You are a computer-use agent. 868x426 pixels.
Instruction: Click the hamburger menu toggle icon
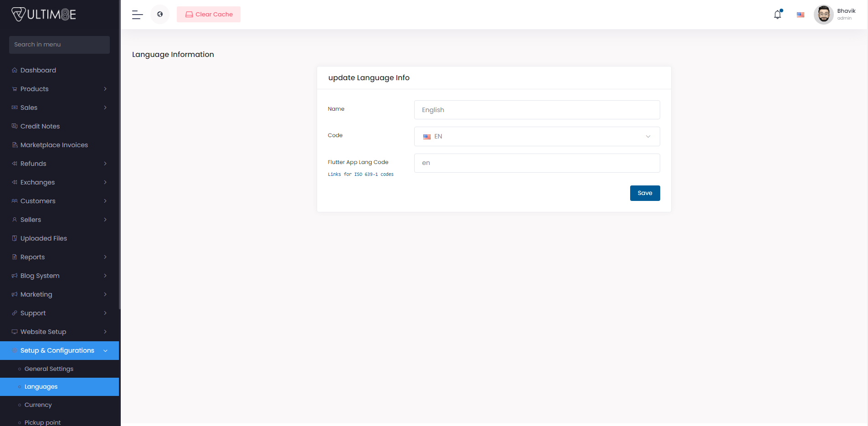pos(137,15)
